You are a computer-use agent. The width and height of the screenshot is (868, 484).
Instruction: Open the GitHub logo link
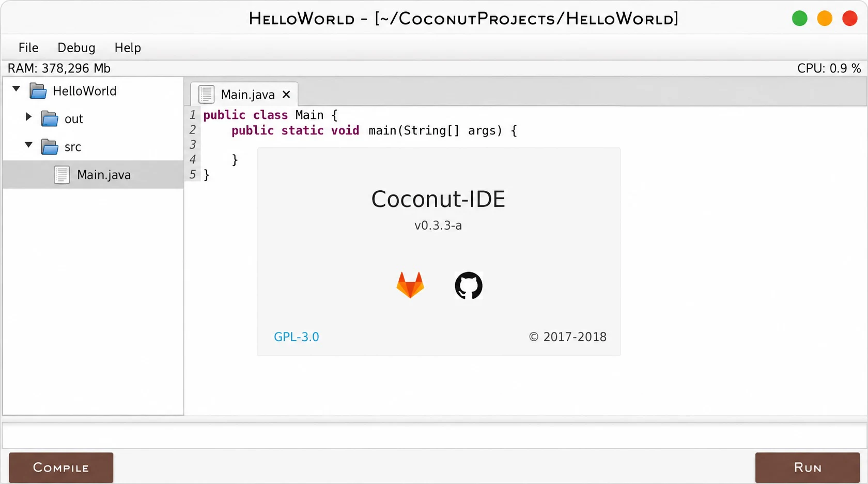click(x=469, y=285)
